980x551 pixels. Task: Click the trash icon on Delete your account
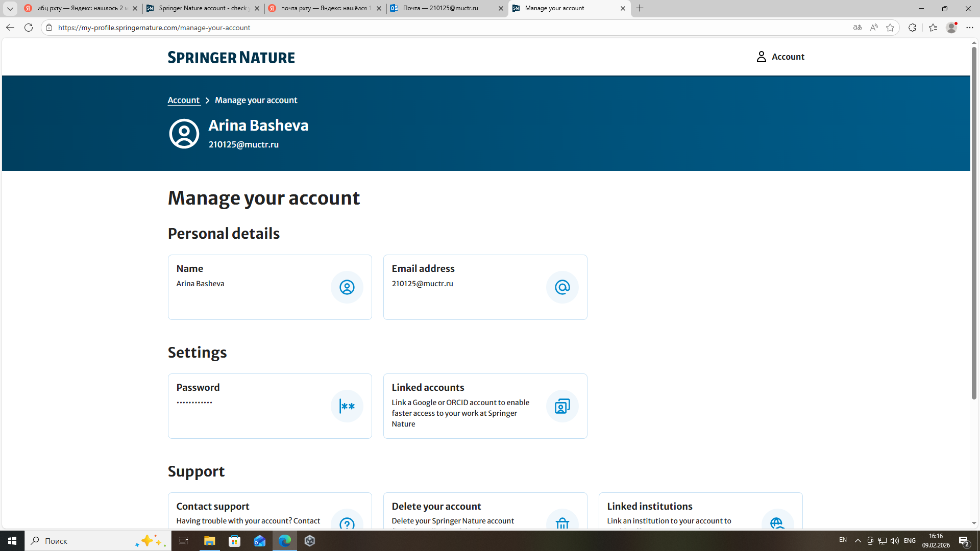pos(562,523)
